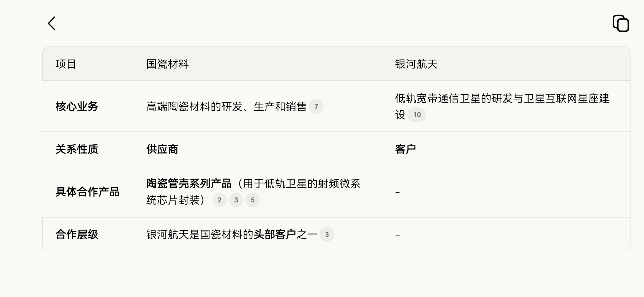Click the 合作层级 row label
644x297 pixels.
coord(77,234)
